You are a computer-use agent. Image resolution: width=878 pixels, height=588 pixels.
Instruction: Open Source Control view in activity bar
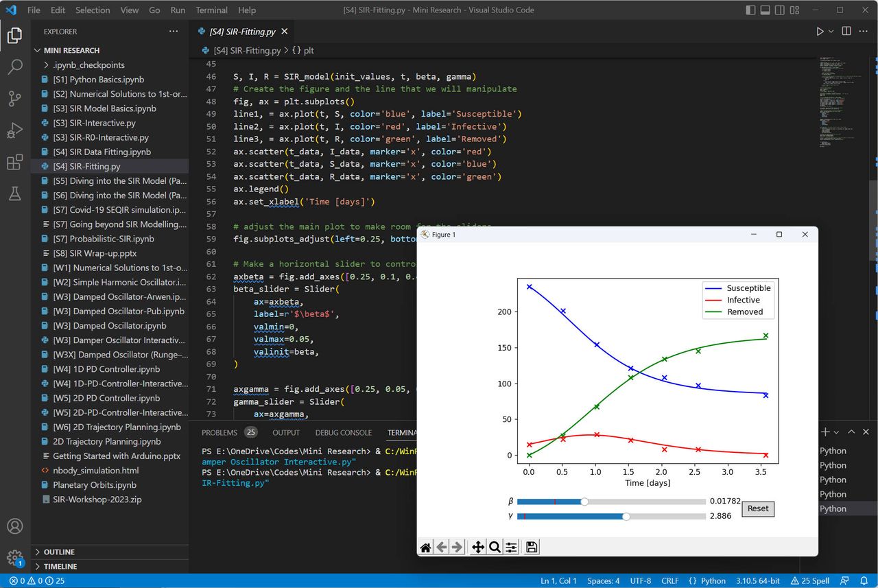15,99
